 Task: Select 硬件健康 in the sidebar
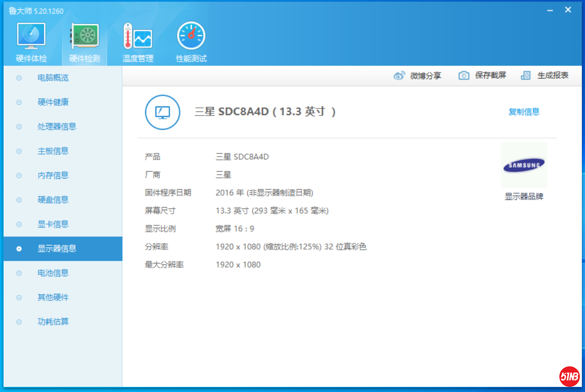point(53,102)
